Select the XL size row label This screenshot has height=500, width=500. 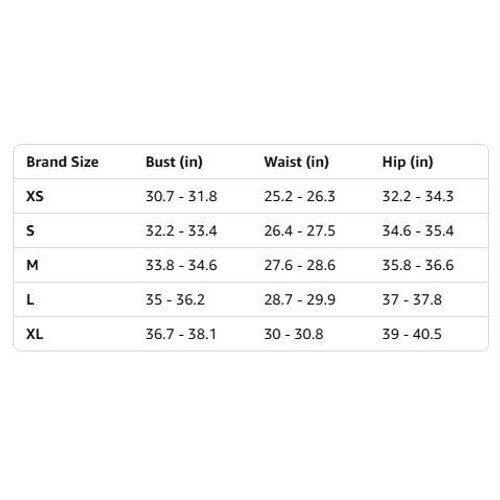tap(35, 334)
